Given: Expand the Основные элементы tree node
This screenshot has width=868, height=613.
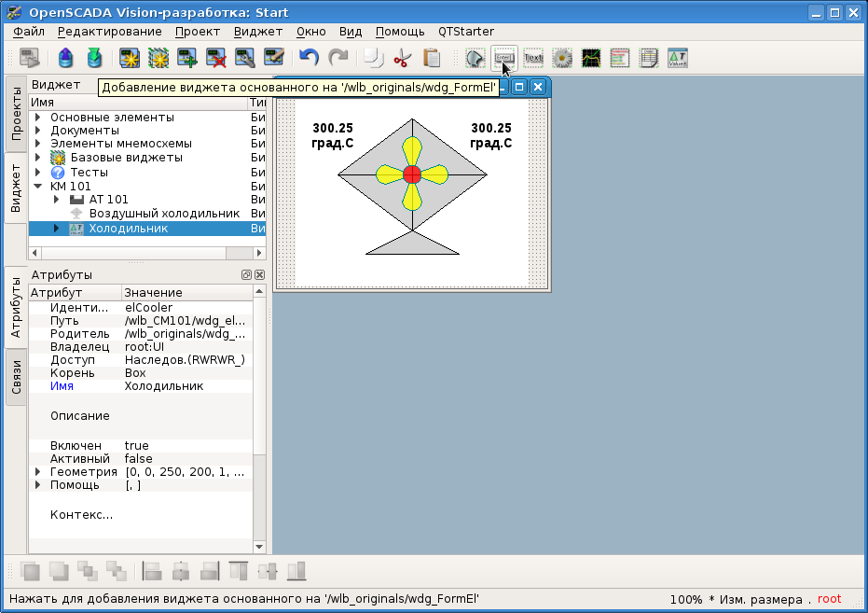Looking at the screenshot, I should pos(37,118).
